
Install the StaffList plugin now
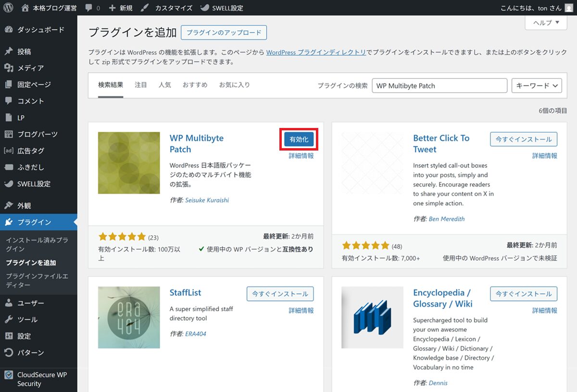click(x=280, y=294)
